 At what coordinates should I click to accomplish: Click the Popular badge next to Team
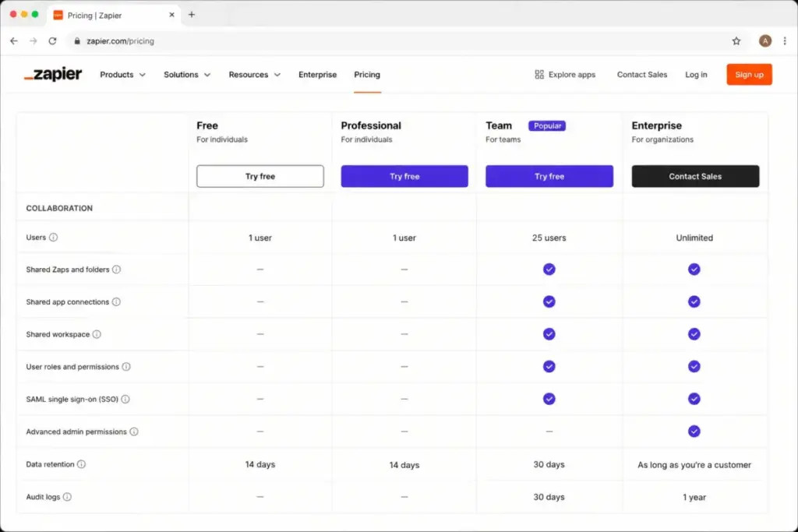point(547,125)
